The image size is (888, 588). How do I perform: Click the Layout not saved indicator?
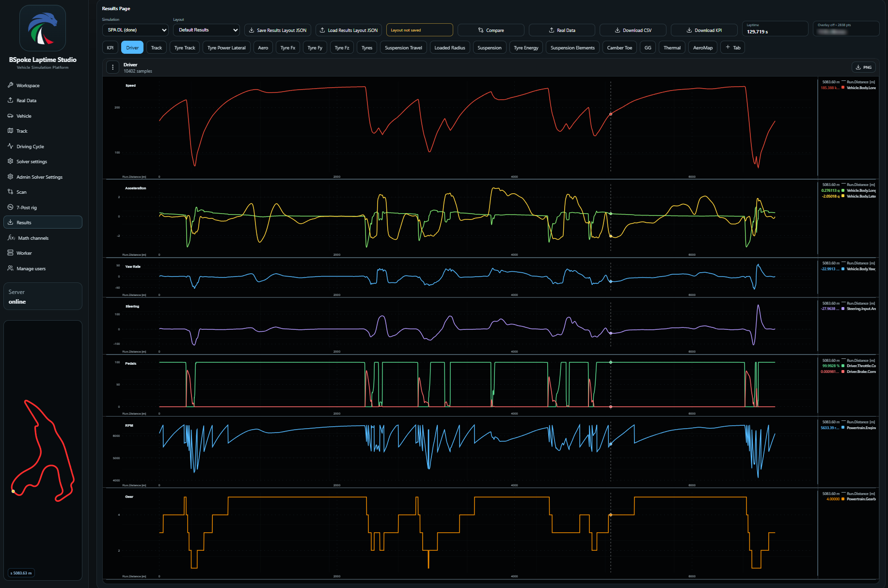(420, 30)
